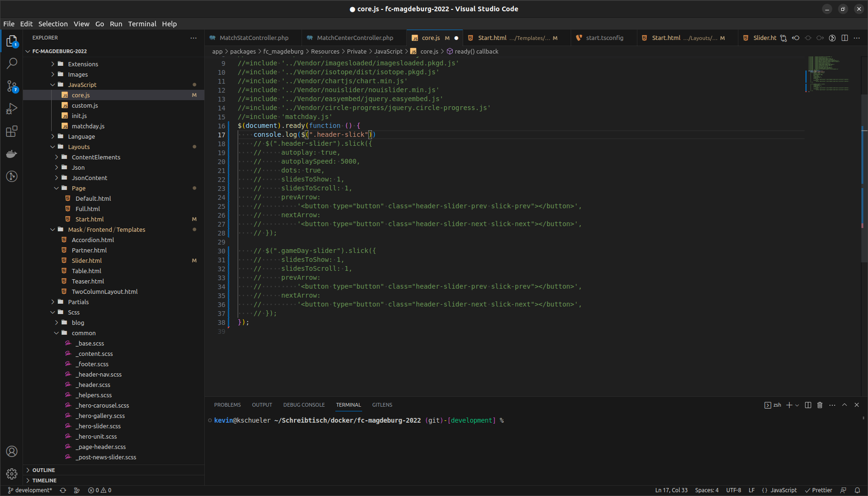The width and height of the screenshot is (868, 496).
Task: Expand the Partials folder
Action: [x=78, y=302]
